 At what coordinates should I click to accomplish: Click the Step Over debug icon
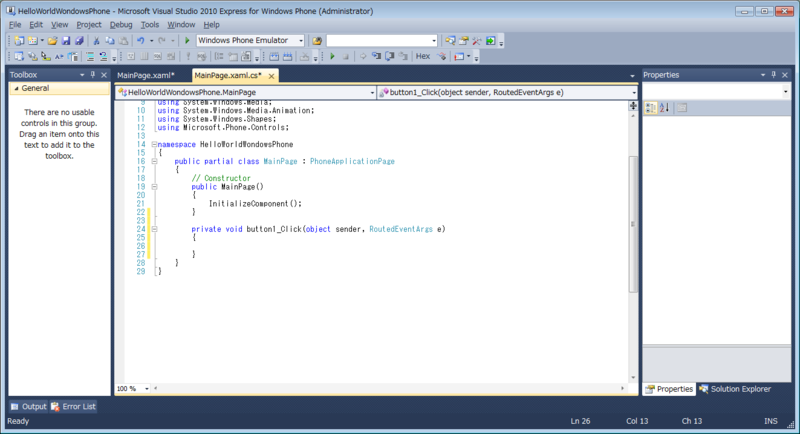click(389, 57)
